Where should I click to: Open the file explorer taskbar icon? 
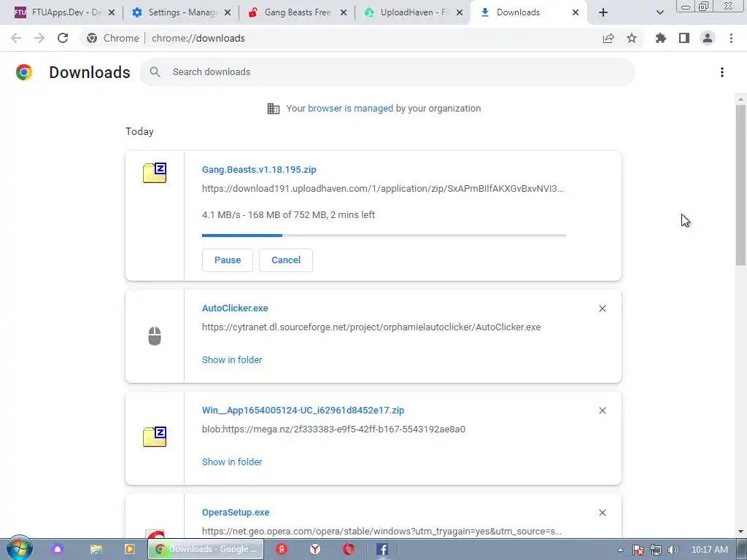[x=96, y=549]
